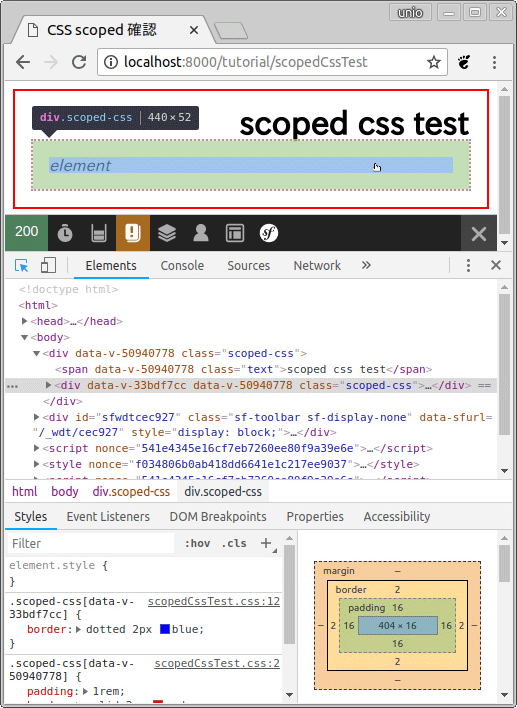Click the unio profile button
Screen dimensions: 517x708
click(x=410, y=12)
